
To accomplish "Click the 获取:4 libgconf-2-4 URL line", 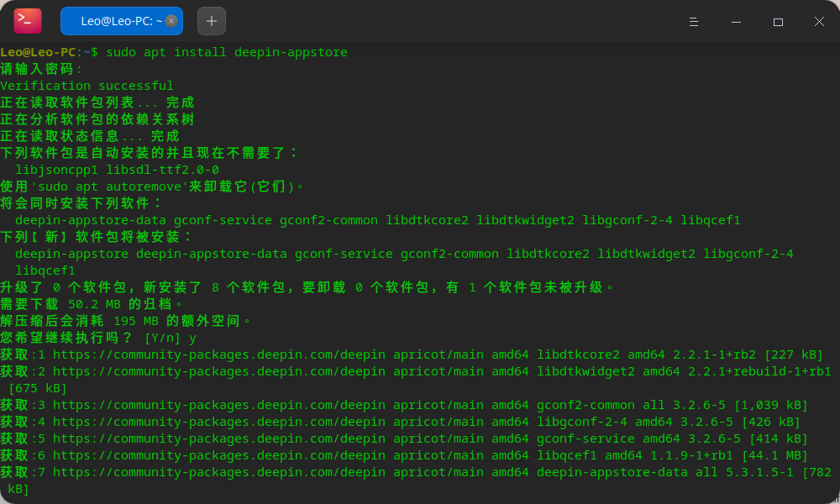I will pos(400,422).
